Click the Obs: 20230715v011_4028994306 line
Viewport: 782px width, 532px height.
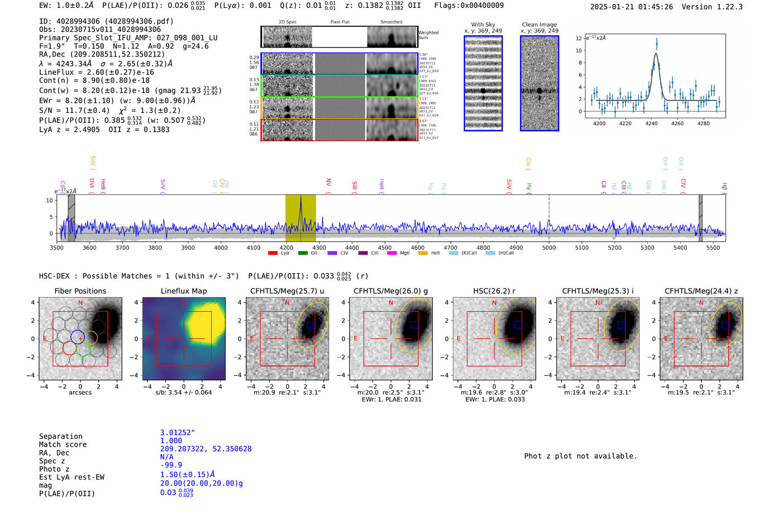click(x=100, y=30)
